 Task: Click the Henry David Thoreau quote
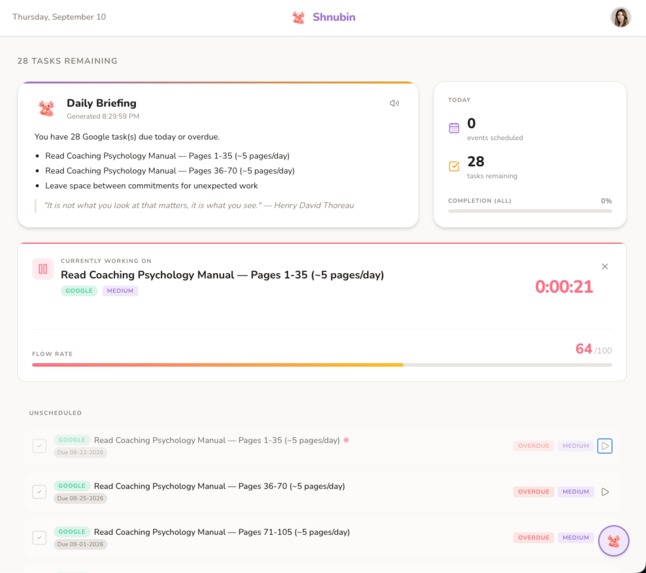tap(199, 205)
